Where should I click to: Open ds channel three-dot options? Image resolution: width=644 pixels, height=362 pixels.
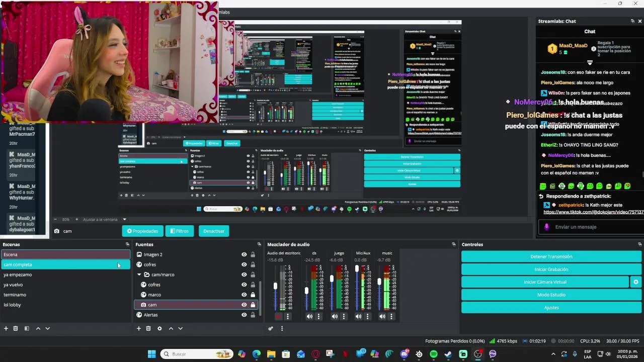coord(318,316)
